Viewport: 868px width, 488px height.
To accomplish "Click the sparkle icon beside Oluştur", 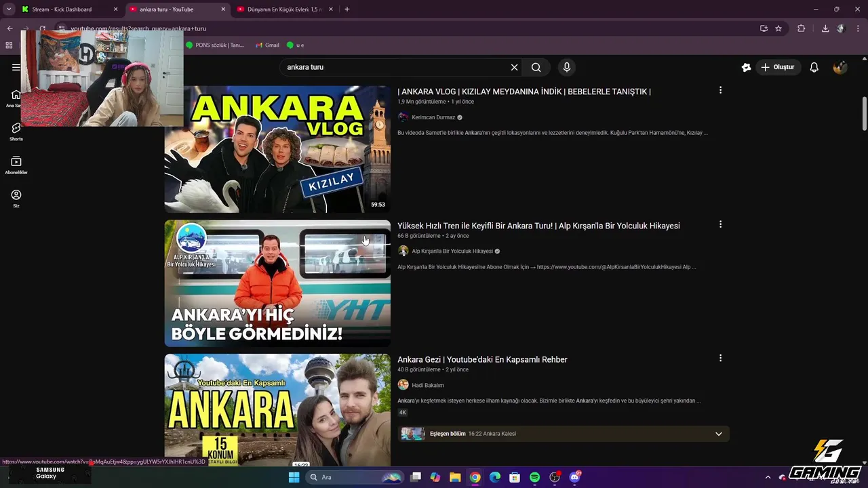I will point(746,67).
